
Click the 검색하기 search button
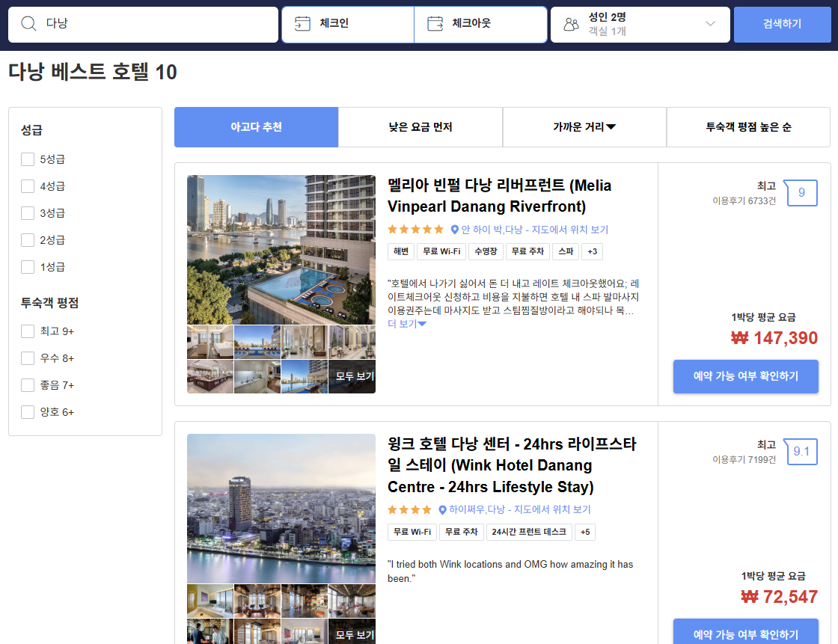[x=782, y=25]
